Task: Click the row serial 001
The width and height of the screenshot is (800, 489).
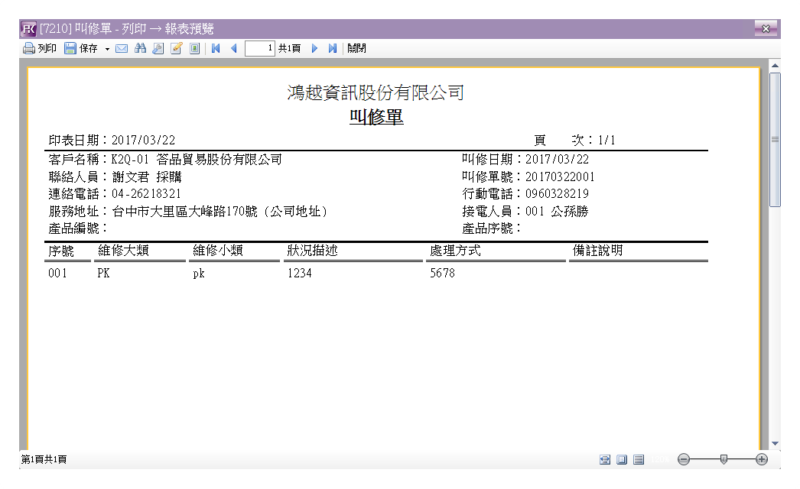Action: (x=58, y=273)
